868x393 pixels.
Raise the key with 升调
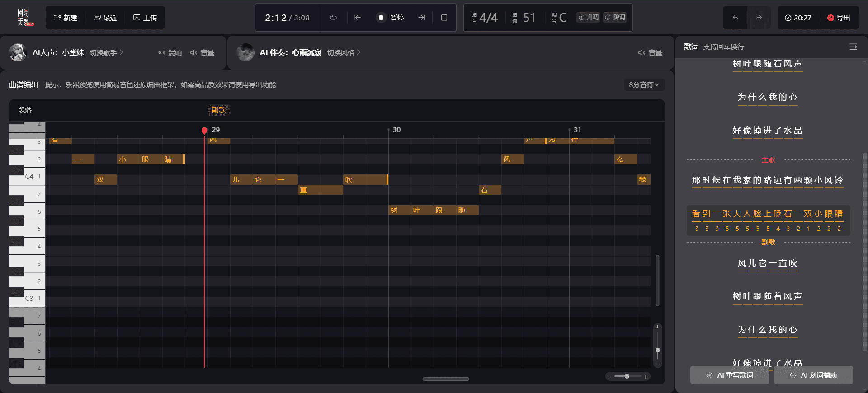pos(589,18)
